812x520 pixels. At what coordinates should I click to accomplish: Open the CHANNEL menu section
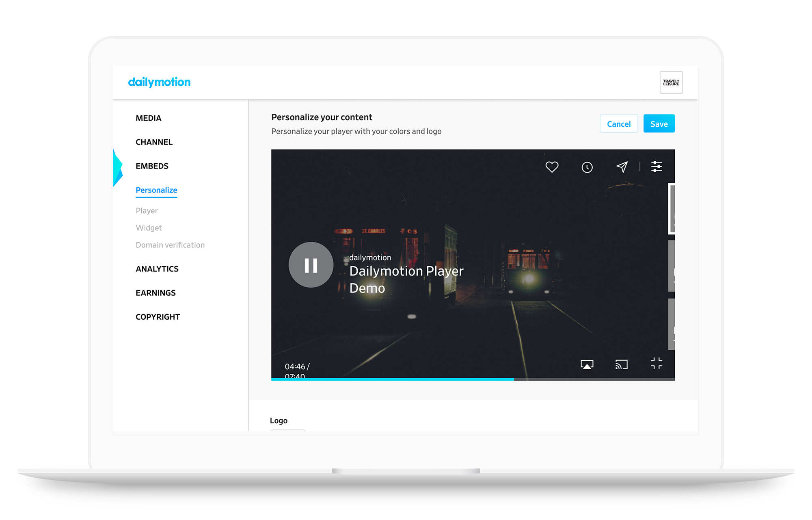pos(154,142)
